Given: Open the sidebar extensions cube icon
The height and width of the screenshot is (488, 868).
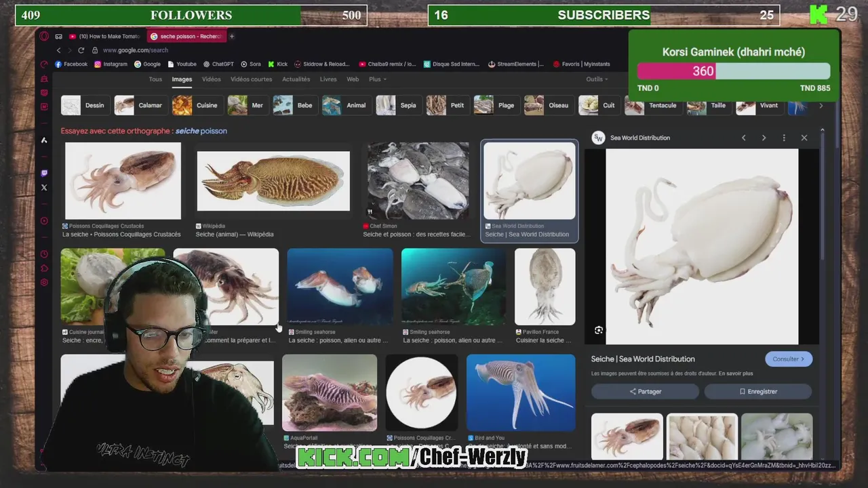Looking at the screenshot, I should click(x=44, y=268).
